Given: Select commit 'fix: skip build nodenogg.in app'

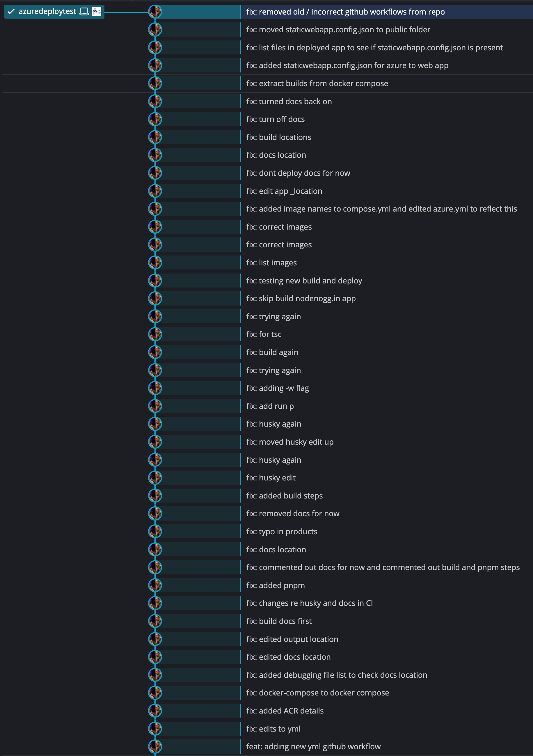Looking at the screenshot, I should coord(301,298).
